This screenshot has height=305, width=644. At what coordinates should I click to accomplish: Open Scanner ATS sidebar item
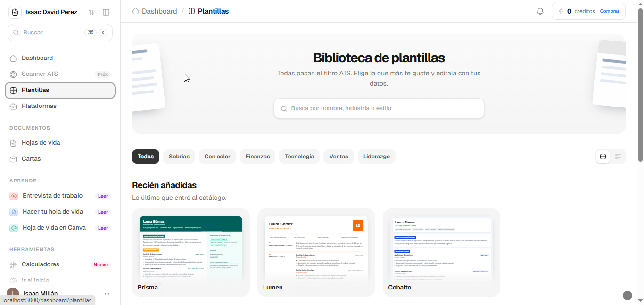coord(60,74)
